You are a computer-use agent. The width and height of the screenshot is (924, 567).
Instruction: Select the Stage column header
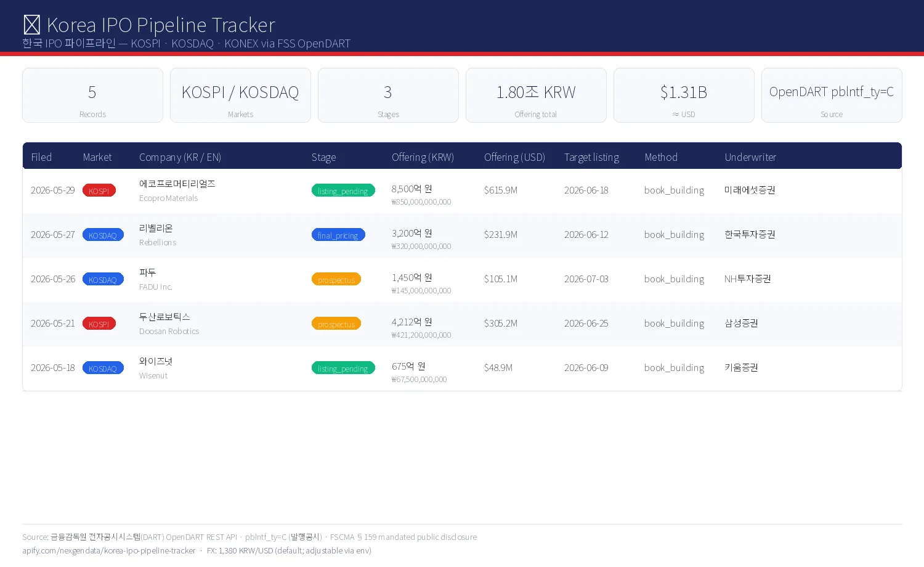click(323, 157)
